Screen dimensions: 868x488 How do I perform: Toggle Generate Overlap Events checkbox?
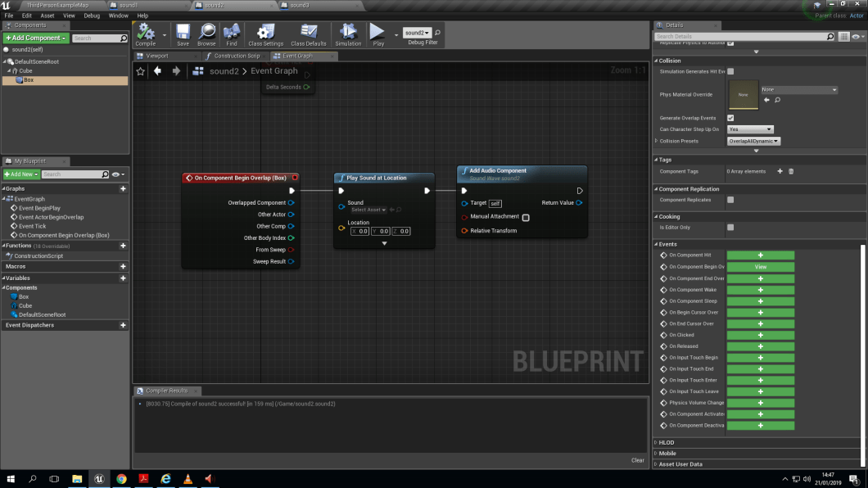pos(730,118)
